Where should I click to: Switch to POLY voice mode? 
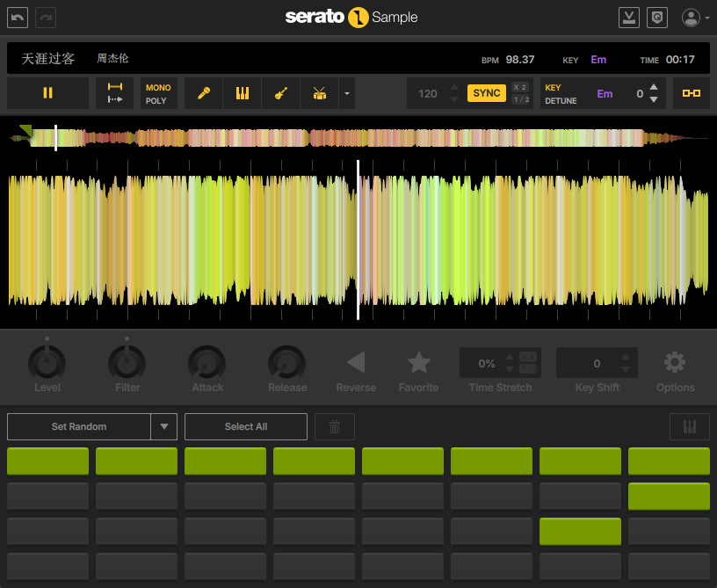pyautogui.click(x=156, y=100)
